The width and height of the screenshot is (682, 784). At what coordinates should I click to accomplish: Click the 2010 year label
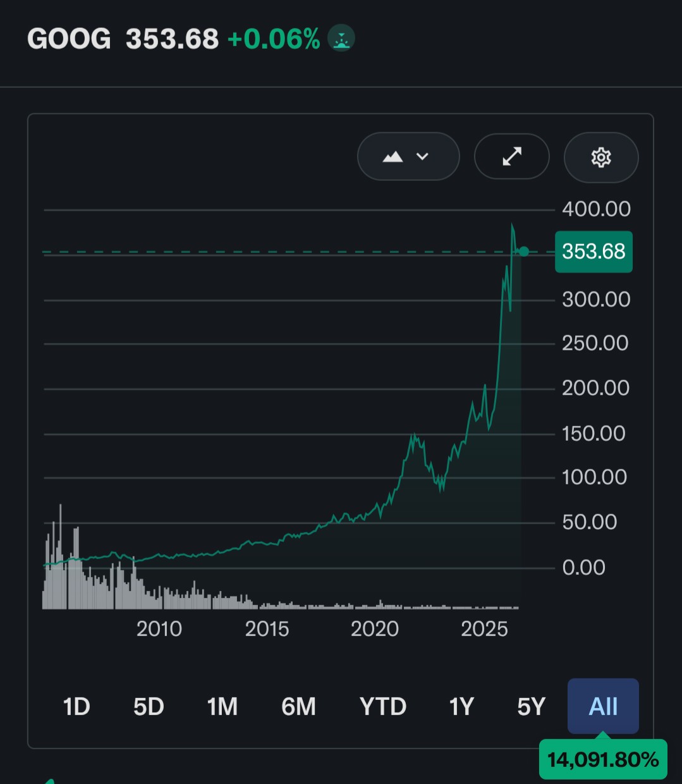click(x=159, y=628)
